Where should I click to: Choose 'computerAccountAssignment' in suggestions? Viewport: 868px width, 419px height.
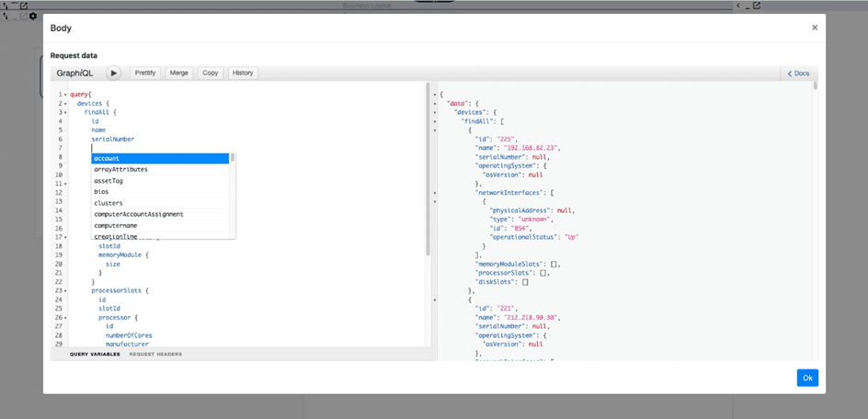[159, 214]
